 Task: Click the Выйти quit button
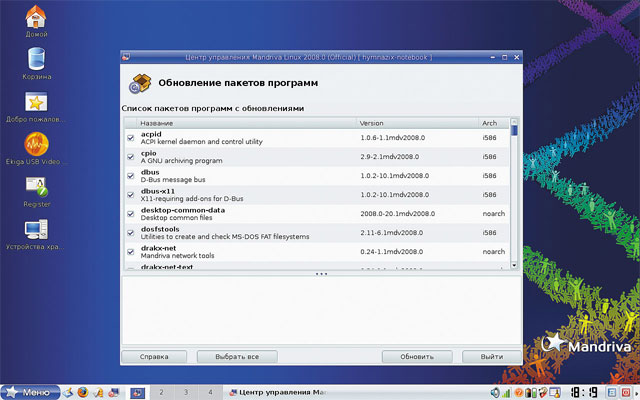pos(492,356)
